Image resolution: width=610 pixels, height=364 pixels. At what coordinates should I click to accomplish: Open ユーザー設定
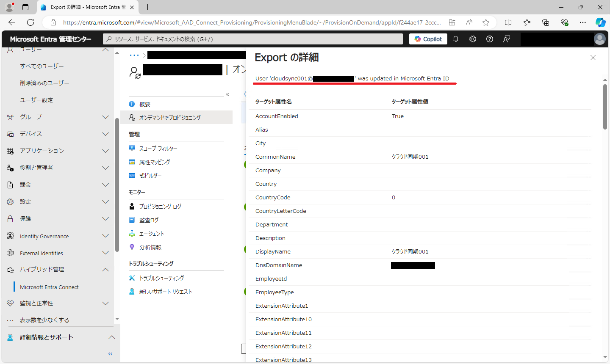36,100
